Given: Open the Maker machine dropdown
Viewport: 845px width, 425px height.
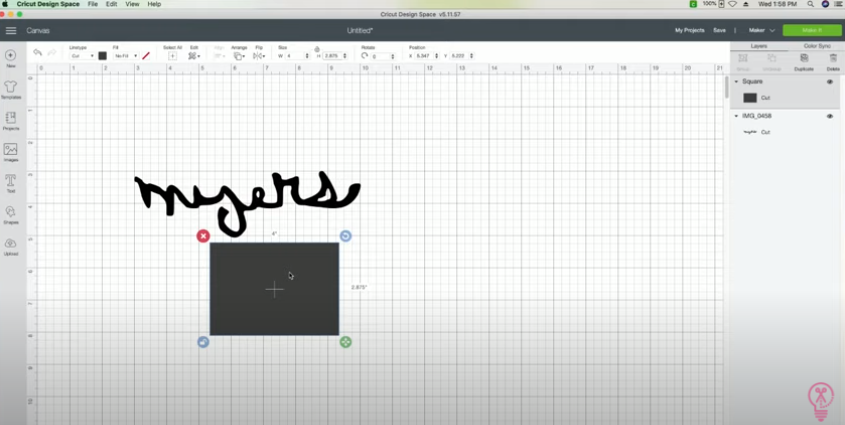Looking at the screenshot, I should pos(761,31).
